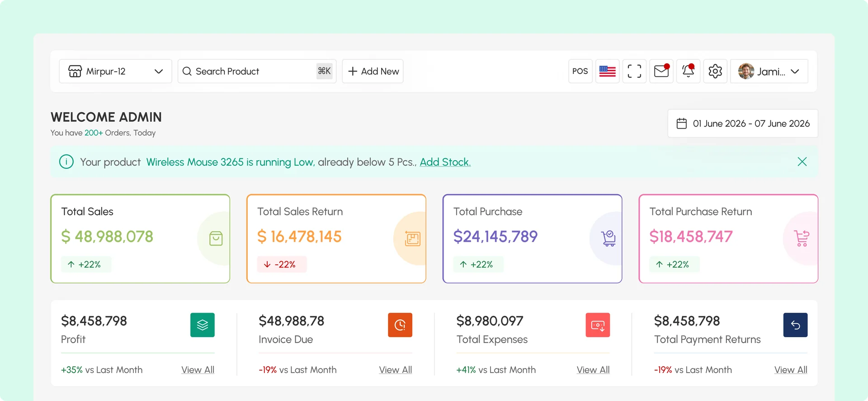Screen dimensions: 868x401
Task: View All for Profit
Action: (198, 370)
